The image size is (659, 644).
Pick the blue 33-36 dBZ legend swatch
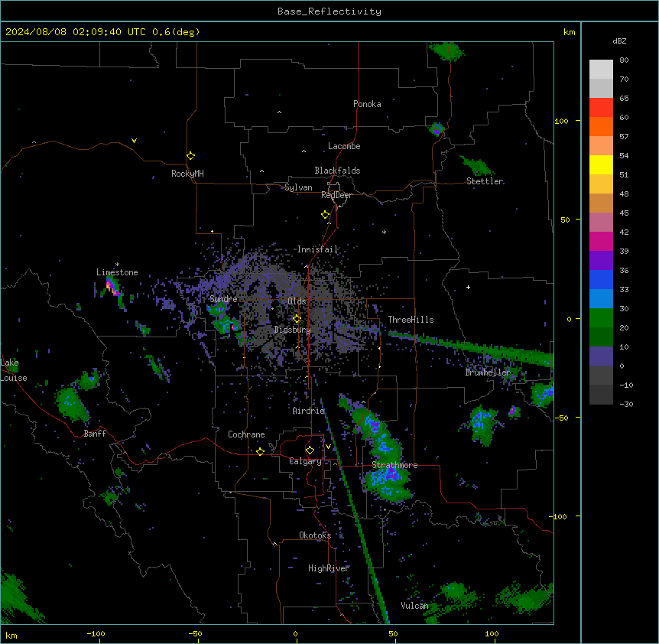601,280
